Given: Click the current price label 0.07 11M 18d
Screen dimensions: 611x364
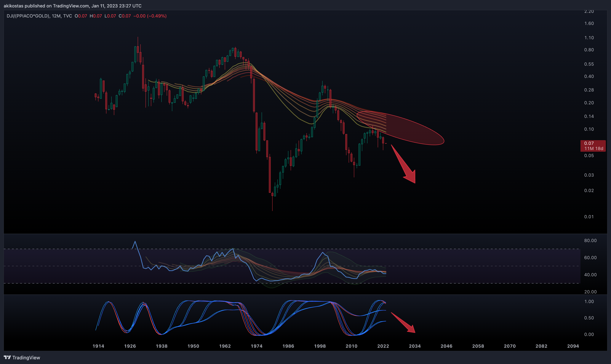Looking at the screenshot, I should click(593, 146).
